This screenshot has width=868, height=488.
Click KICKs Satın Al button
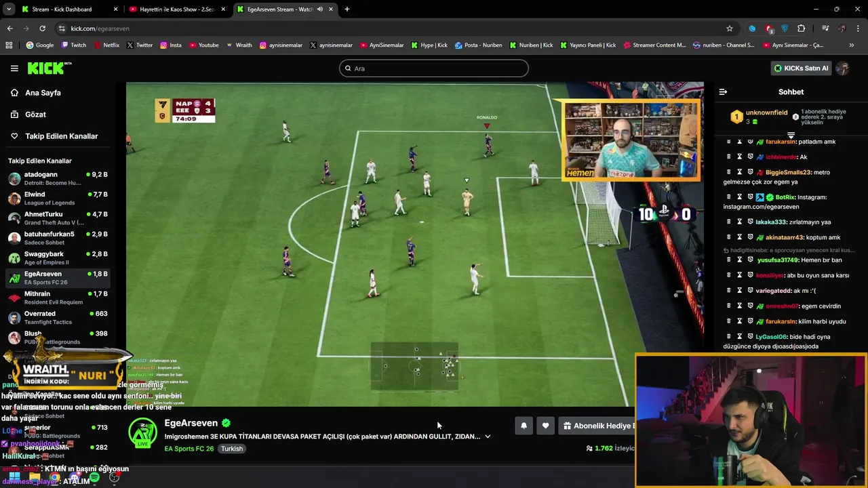pos(802,68)
